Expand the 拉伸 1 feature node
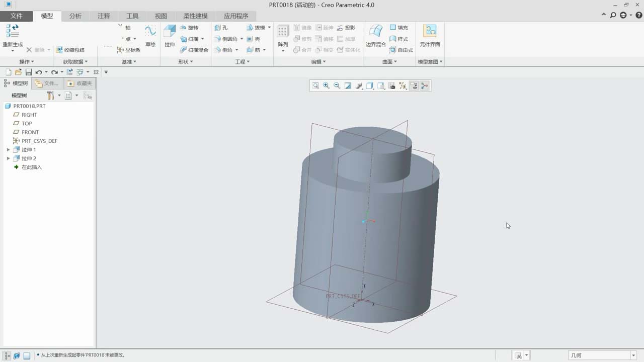The width and height of the screenshot is (644, 362). (x=8, y=150)
